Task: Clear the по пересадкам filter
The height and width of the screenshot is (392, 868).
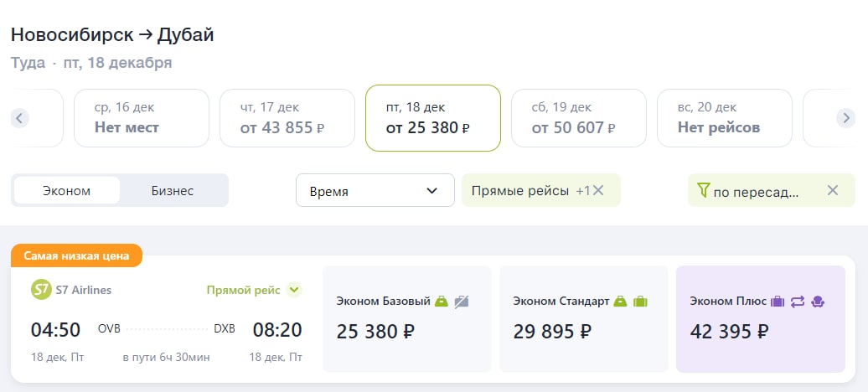Action: pos(833,190)
